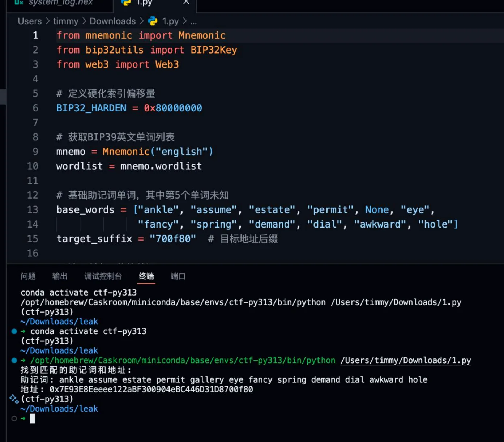504x442 pixels.
Task: Close the 1.py editor tab
Action: (x=186, y=2)
